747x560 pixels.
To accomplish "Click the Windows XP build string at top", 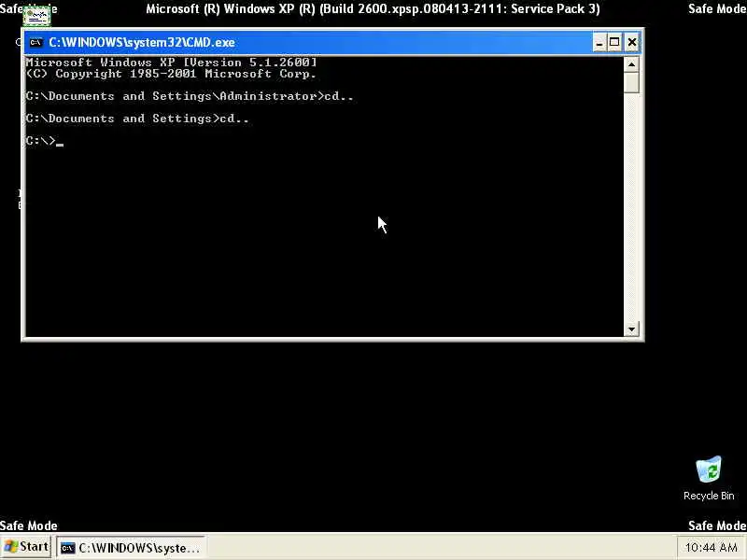I will click(x=373, y=8).
